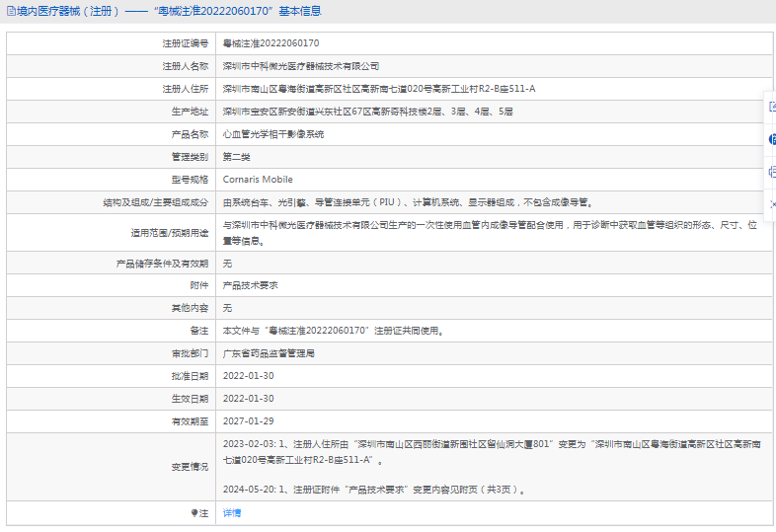
Task: Select the approving authority 广东省药品监督管理局
Action: click(269, 353)
